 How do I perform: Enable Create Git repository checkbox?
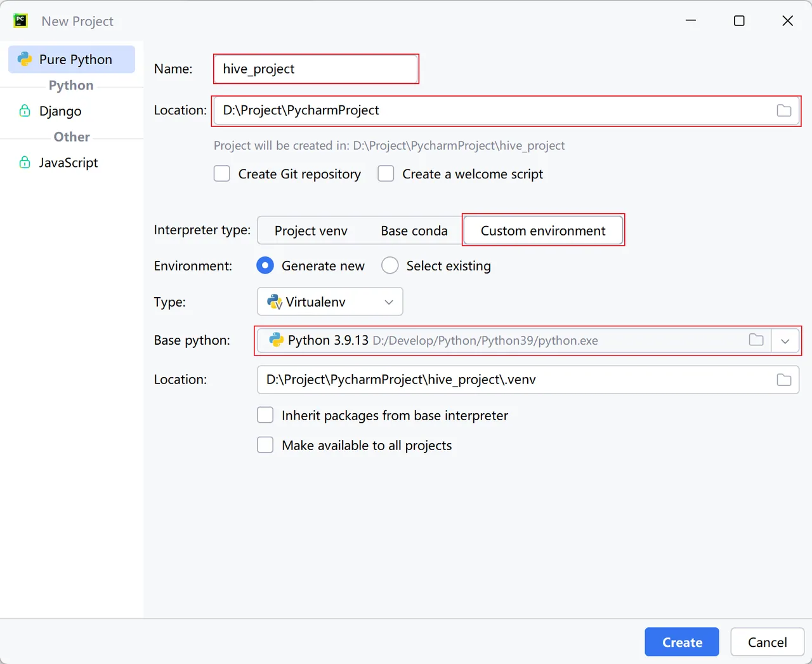(222, 173)
